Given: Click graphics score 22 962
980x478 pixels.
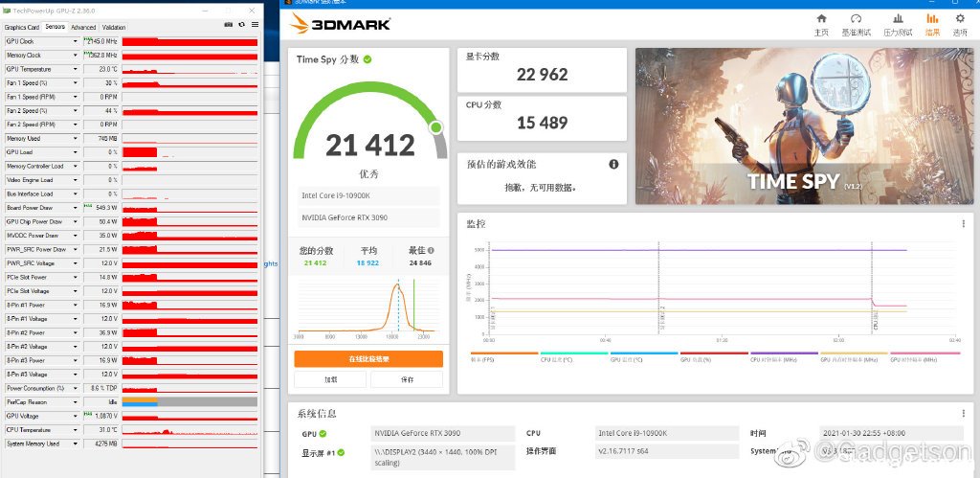Looking at the screenshot, I should (x=542, y=75).
